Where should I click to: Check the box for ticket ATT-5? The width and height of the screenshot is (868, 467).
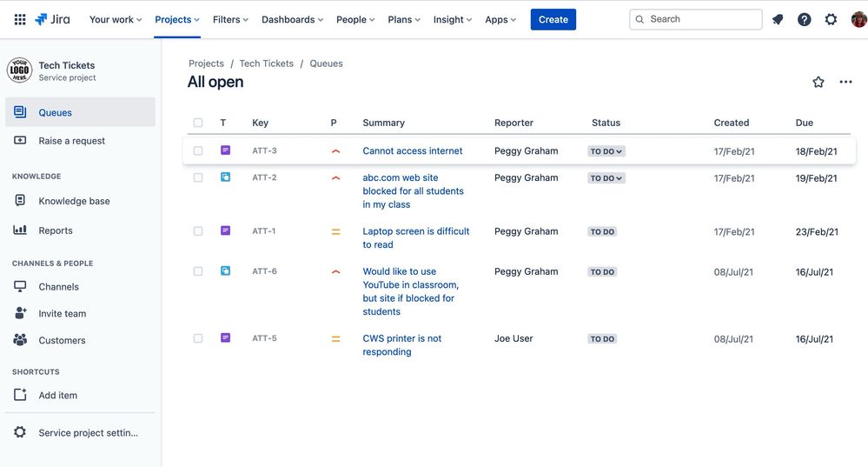click(198, 338)
